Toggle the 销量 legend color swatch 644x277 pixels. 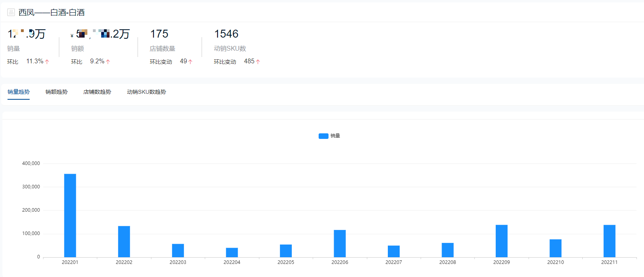click(323, 136)
